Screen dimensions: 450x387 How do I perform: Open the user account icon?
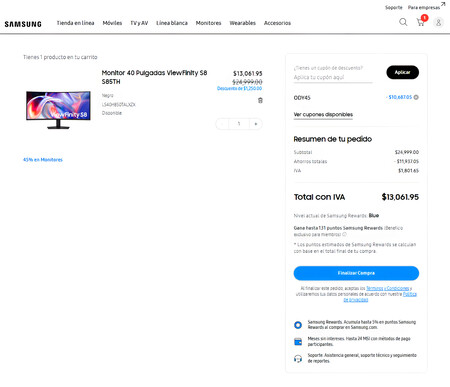tap(438, 23)
